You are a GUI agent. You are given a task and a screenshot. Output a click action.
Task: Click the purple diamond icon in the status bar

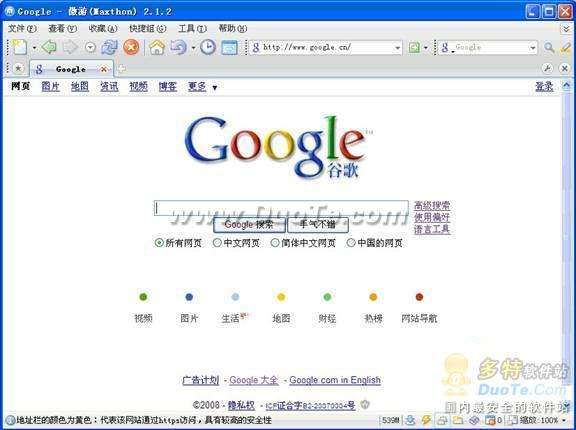point(474,420)
